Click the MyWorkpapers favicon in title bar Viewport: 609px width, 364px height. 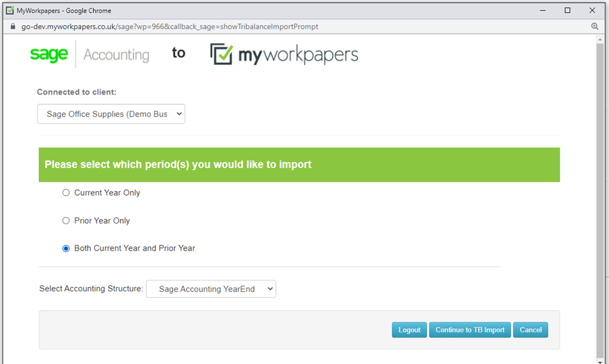click(10, 10)
